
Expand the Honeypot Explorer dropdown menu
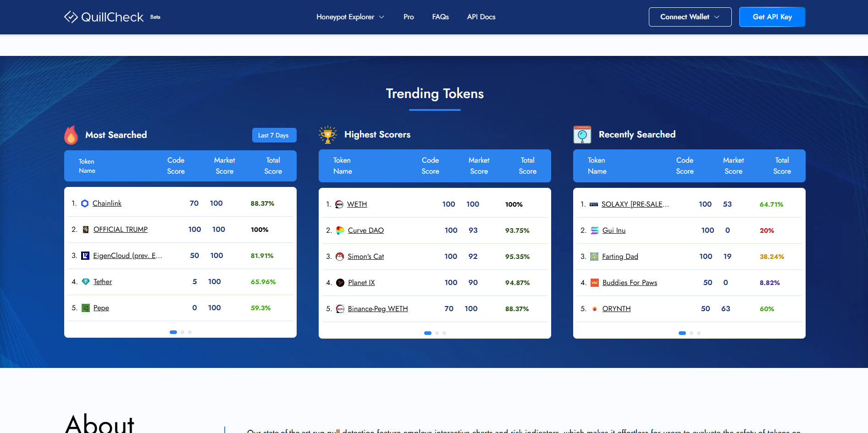(350, 17)
